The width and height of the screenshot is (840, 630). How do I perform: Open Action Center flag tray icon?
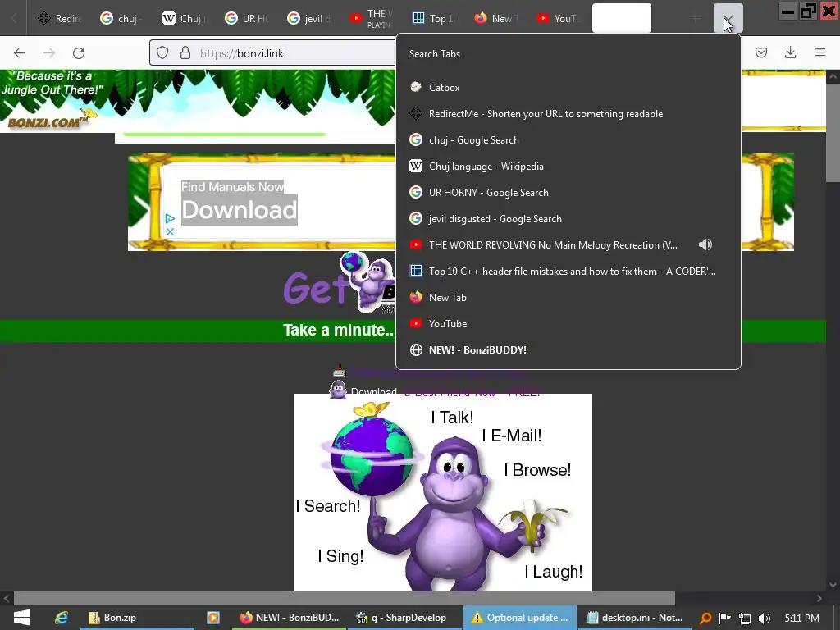724,619
